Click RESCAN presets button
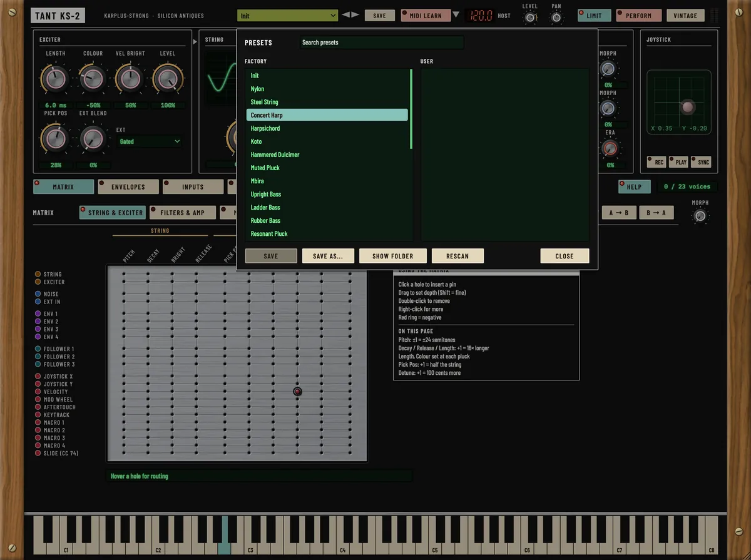The width and height of the screenshot is (751, 560). click(458, 256)
